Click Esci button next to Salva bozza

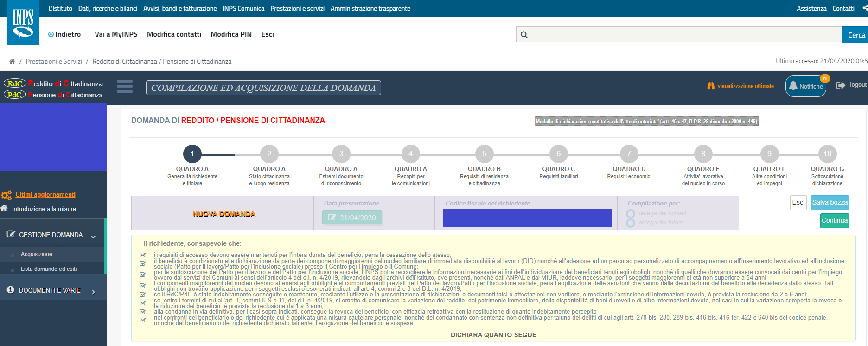[x=798, y=203]
